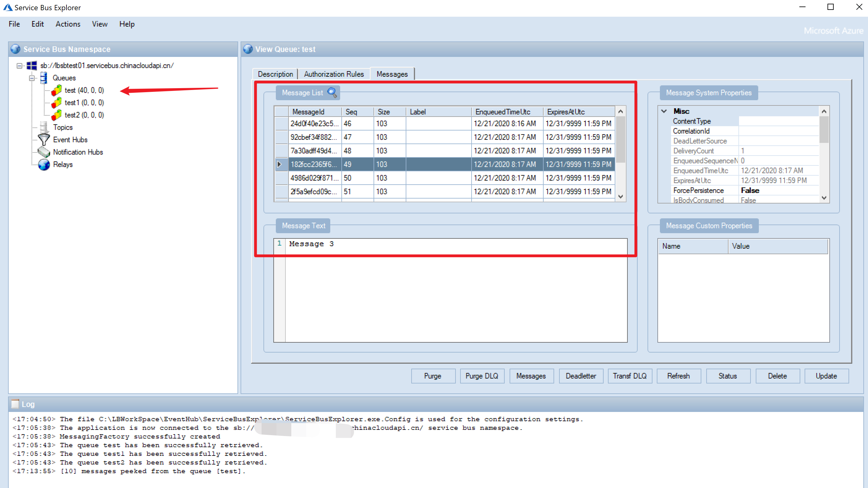
Task: Click the namespace Windows logo icon
Action: (x=32, y=65)
